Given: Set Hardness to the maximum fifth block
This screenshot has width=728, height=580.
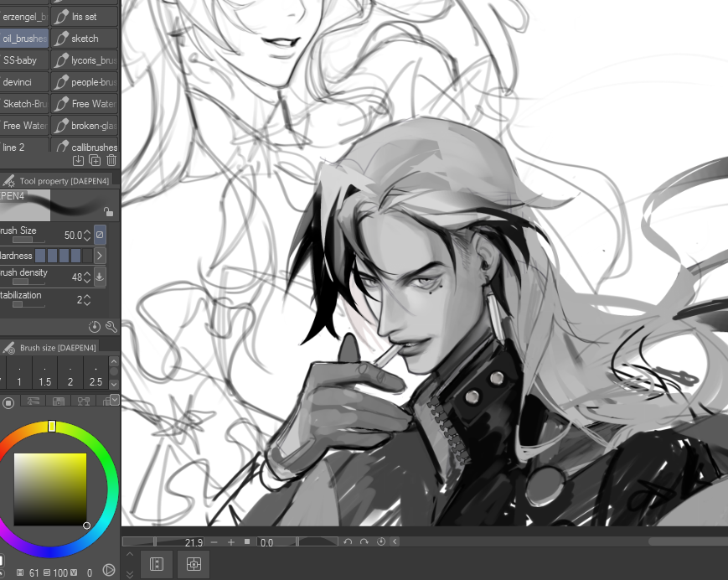Looking at the screenshot, I should point(88,256).
